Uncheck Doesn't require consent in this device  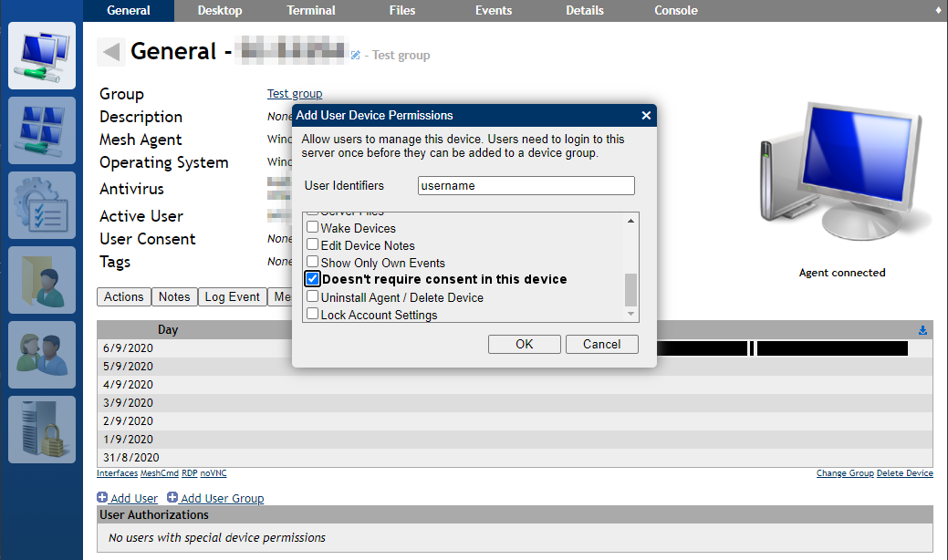coord(313,279)
